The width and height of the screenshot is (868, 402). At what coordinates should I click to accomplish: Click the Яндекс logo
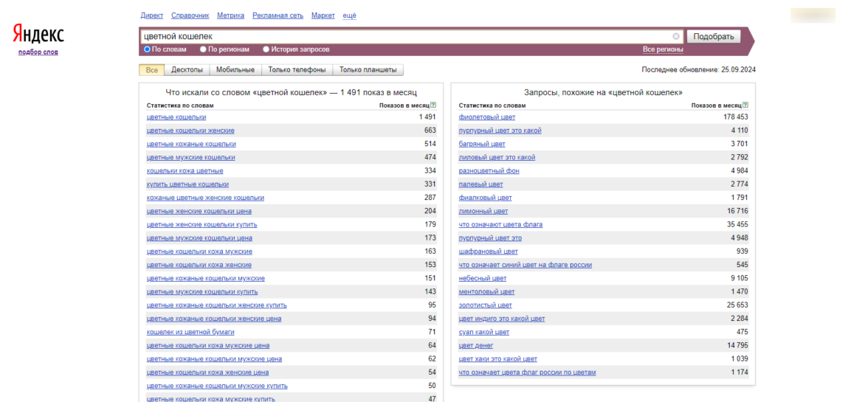38,35
